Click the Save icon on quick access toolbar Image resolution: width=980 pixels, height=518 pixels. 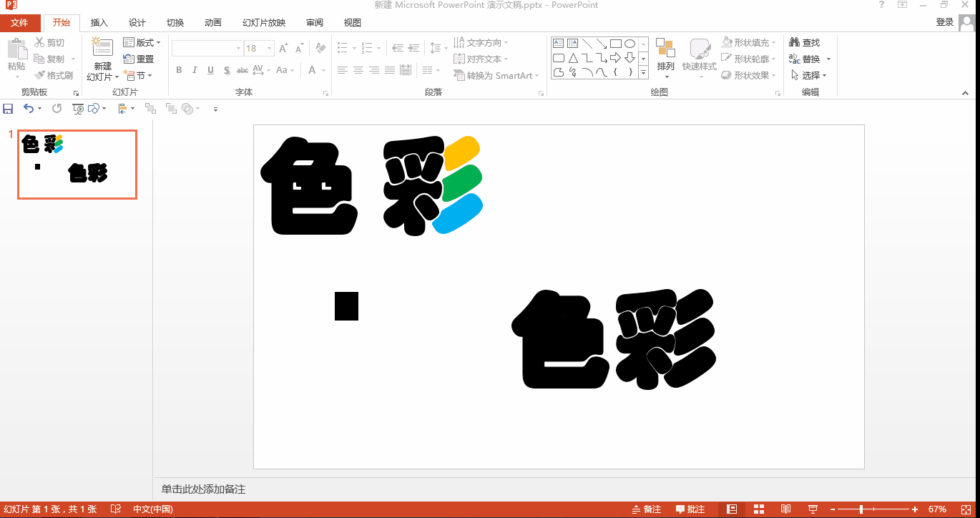(8, 108)
